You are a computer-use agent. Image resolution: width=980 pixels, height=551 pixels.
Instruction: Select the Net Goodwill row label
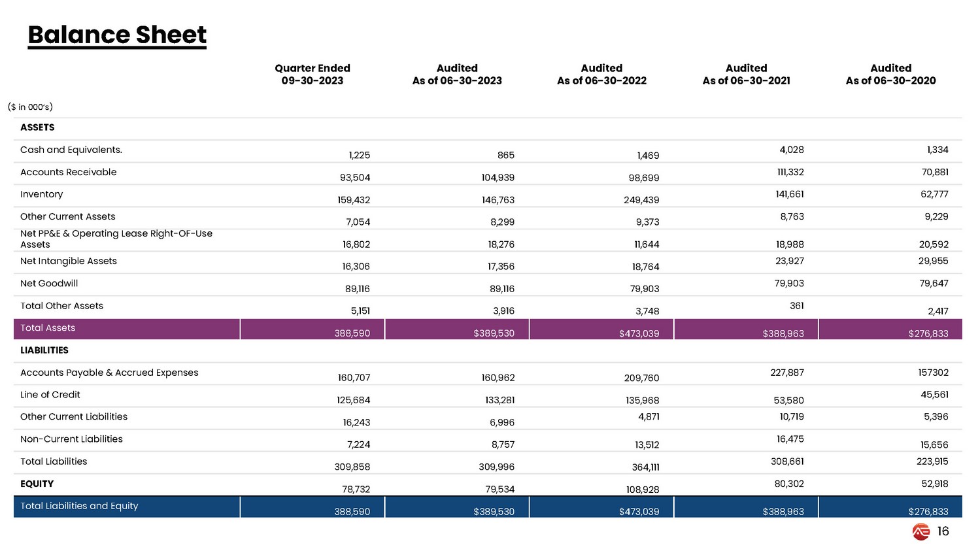click(x=49, y=283)
